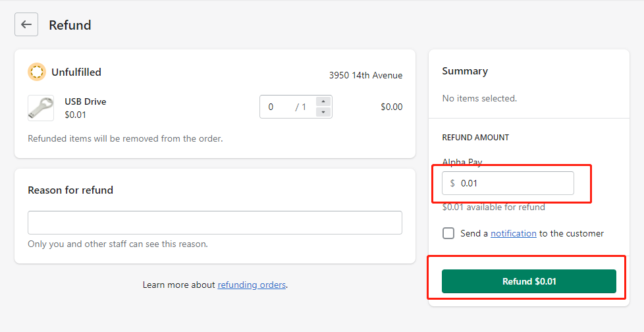
Task: Click the Summary heading
Action: pyautogui.click(x=465, y=71)
